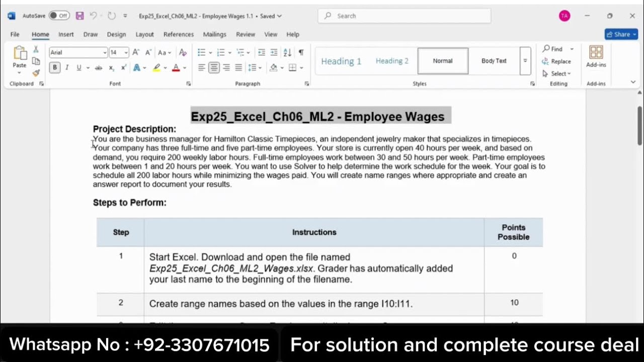
Task: Switch to the Insert tab
Action: pyautogui.click(x=66, y=34)
